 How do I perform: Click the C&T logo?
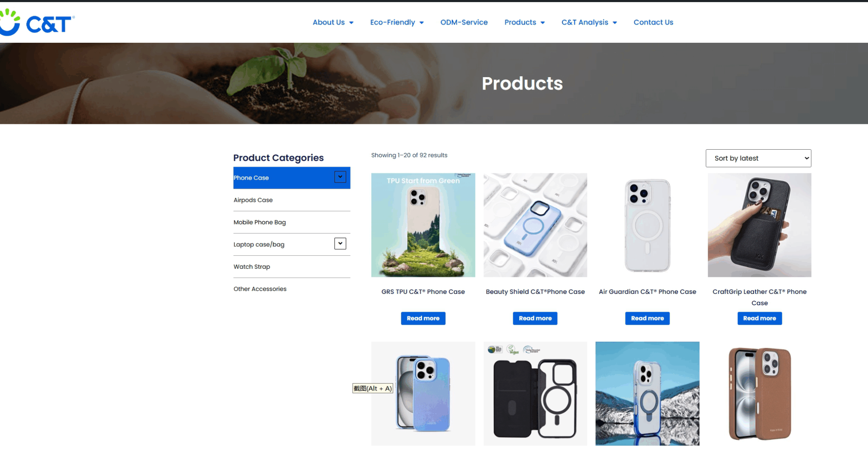37,22
